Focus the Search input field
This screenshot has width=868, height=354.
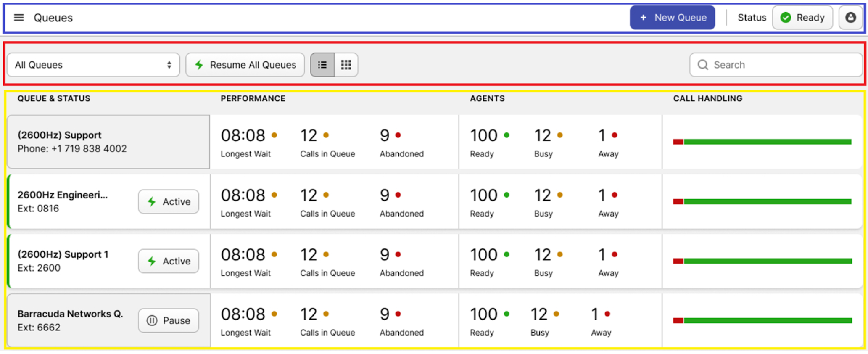tap(782, 65)
